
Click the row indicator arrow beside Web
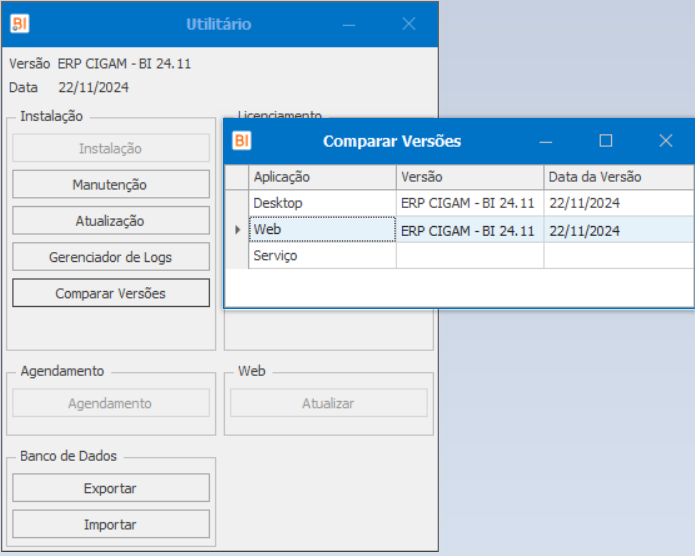237,230
